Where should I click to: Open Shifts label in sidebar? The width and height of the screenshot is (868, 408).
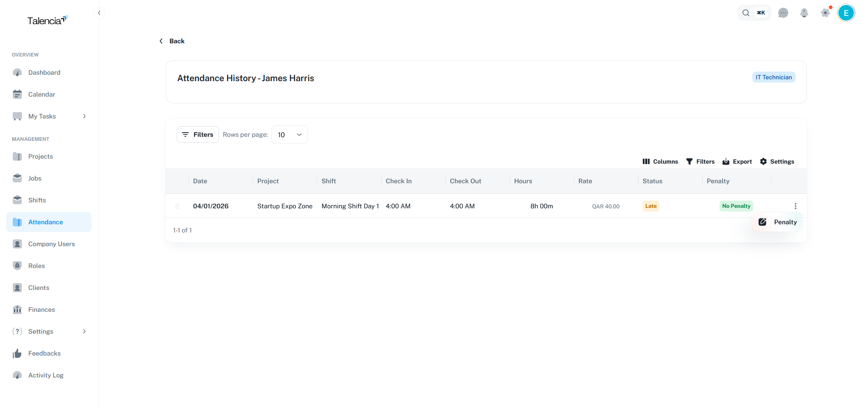point(37,200)
